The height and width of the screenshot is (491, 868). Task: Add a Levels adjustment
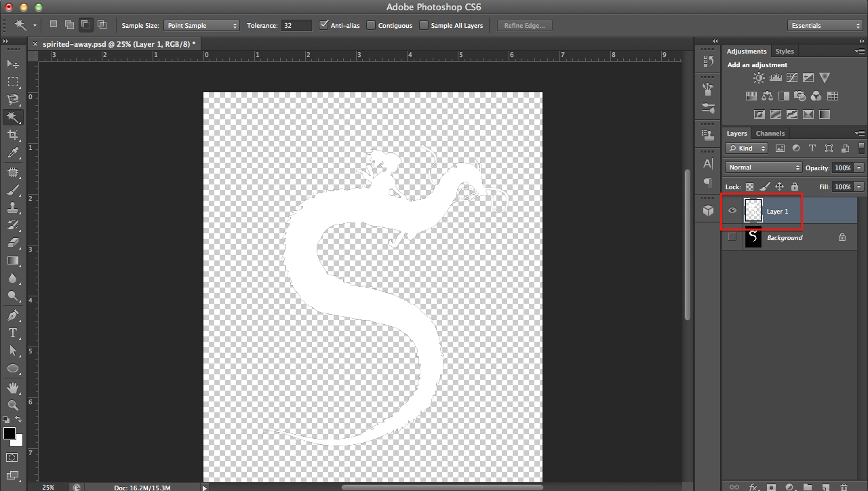(776, 78)
